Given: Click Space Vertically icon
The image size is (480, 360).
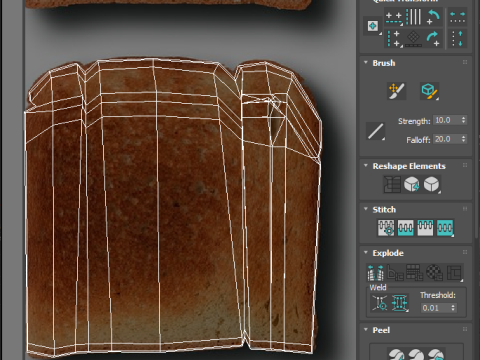Looking at the screenshot, I should pyautogui.click(x=457, y=39).
